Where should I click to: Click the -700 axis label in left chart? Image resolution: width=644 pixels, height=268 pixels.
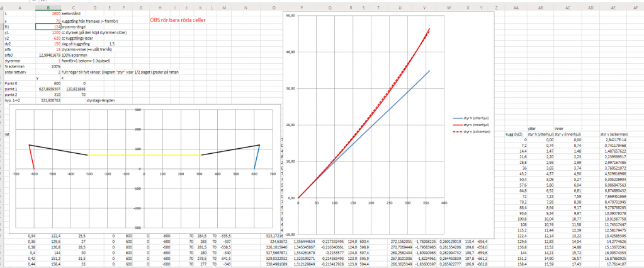coord(16,173)
